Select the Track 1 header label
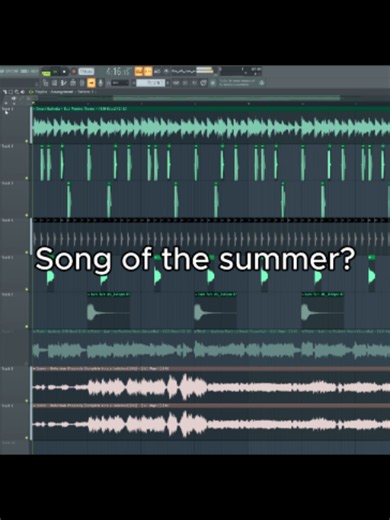 coord(8,109)
